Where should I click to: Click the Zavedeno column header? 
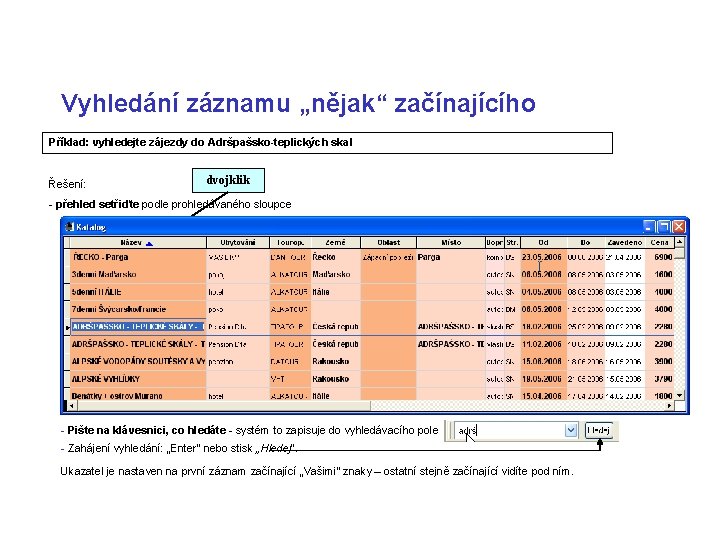pos(624,242)
